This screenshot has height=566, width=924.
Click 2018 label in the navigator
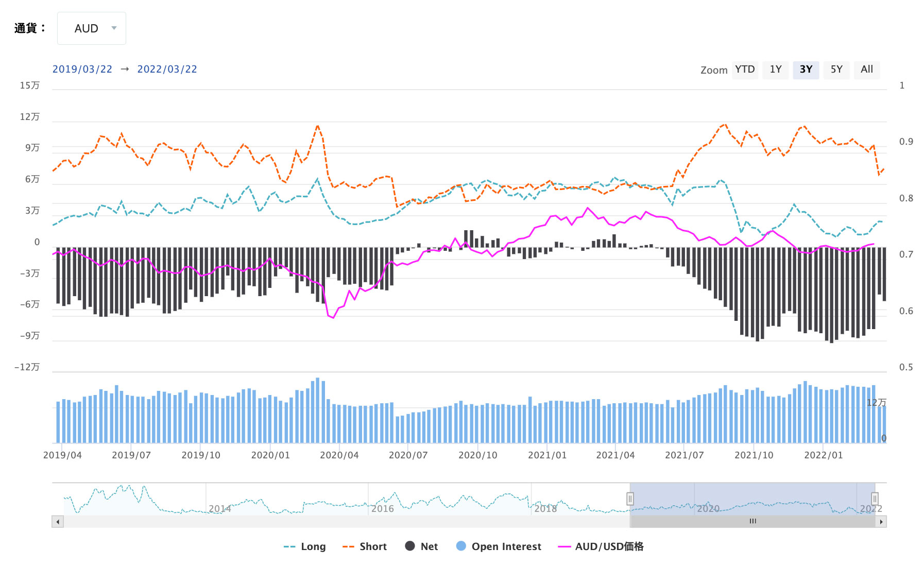pyautogui.click(x=545, y=509)
